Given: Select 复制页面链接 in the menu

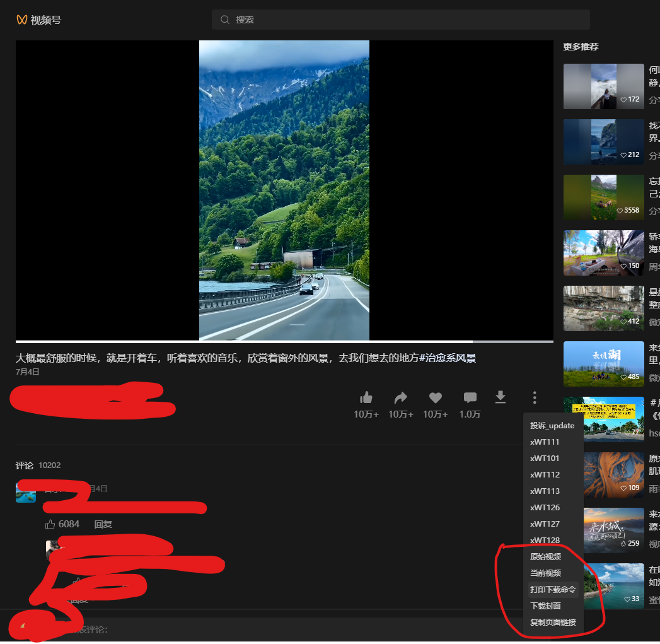Looking at the screenshot, I should click(x=553, y=622).
